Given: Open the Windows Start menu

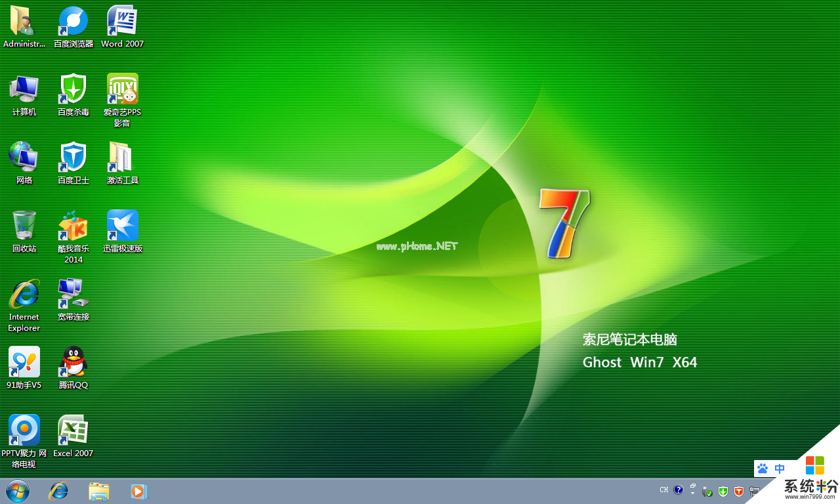Looking at the screenshot, I should coord(17,491).
